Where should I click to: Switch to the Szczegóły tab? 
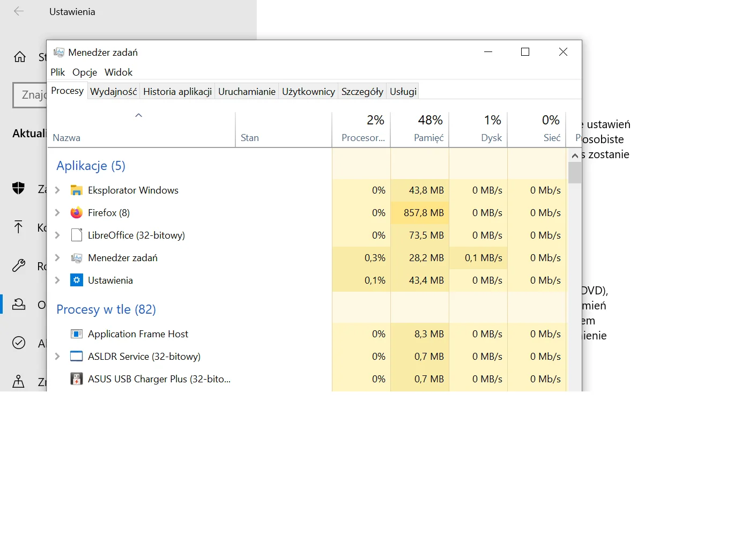(x=362, y=92)
